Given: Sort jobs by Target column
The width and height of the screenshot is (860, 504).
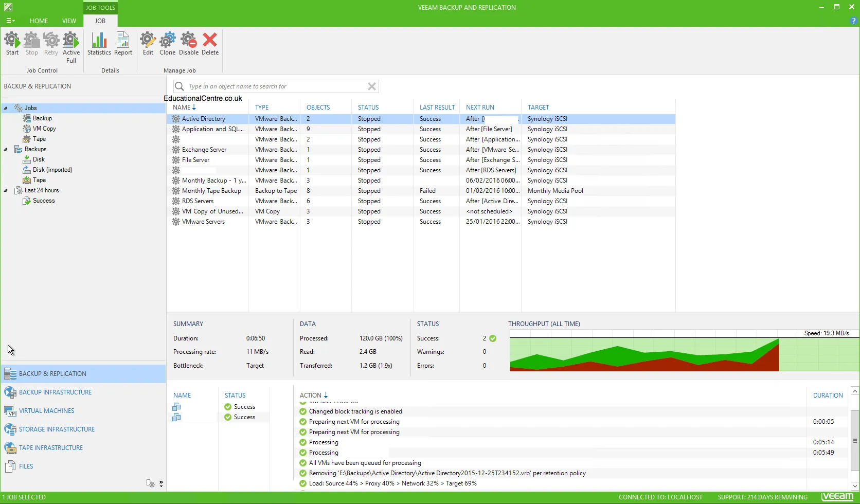Looking at the screenshot, I should (538, 107).
